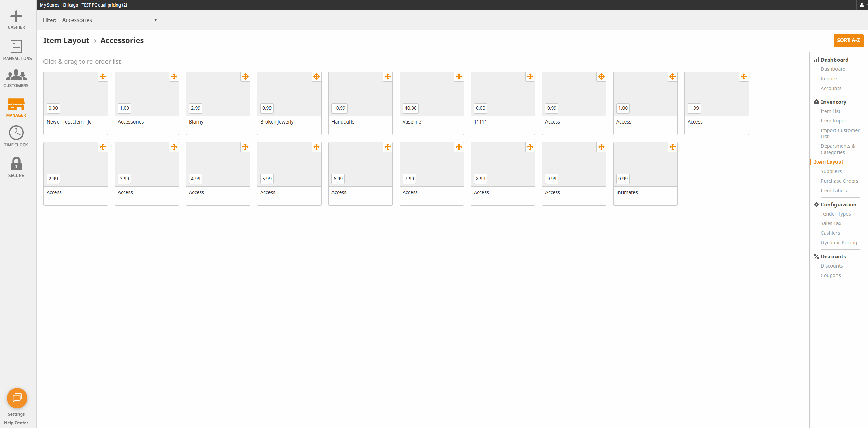Image resolution: width=868 pixels, height=428 pixels.
Task: Open Help Center link
Action: 16,423
